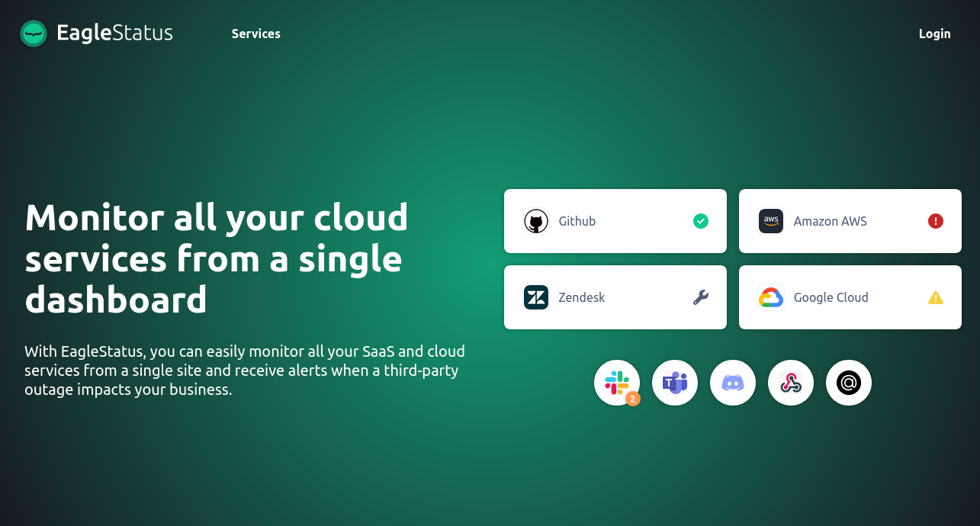Select the Github card label
980x526 pixels.
(x=577, y=221)
